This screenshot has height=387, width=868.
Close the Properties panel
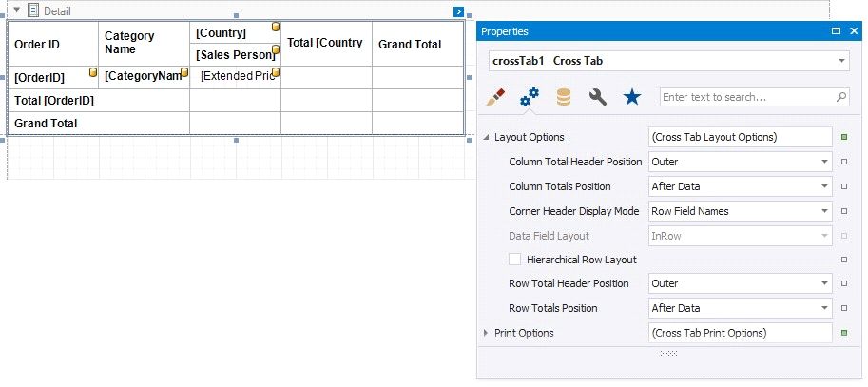(855, 31)
